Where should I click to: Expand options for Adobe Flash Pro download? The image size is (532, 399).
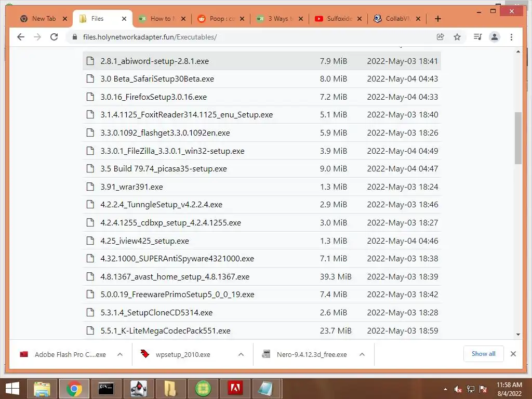tap(120, 354)
